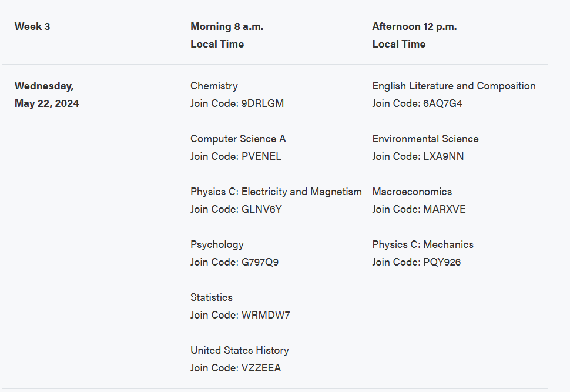Select join code GLNV6Y
The height and width of the screenshot is (392, 570).
261,209
